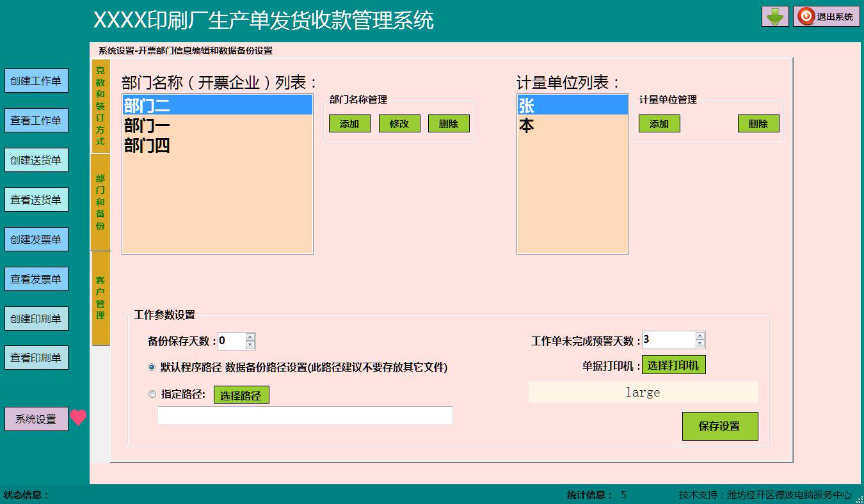Click the 退出系统 exit button
Screen dimensions: 864x504
pos(826,17)
